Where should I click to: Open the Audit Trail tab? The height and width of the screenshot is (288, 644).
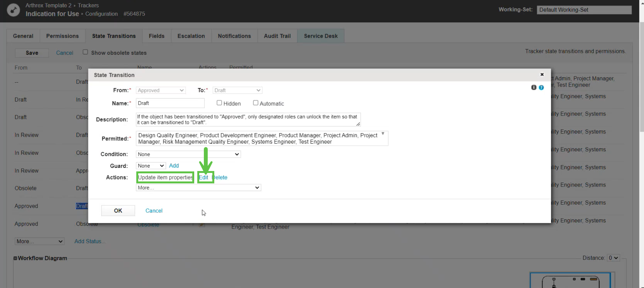pos(277,36)
